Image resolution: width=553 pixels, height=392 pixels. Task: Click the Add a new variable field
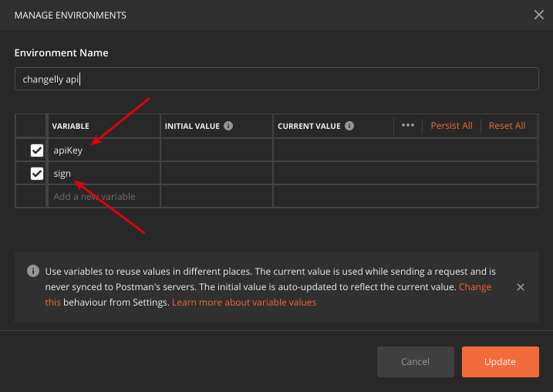point(104,197)
